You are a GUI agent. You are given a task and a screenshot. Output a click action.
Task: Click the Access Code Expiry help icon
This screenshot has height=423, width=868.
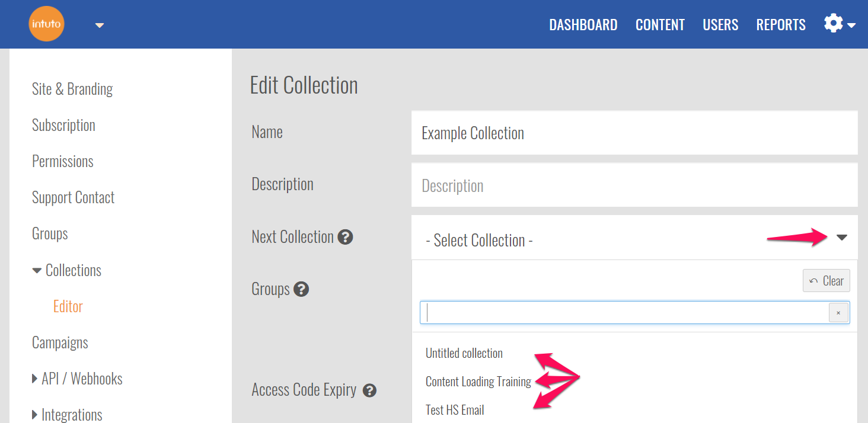point(369,390)
